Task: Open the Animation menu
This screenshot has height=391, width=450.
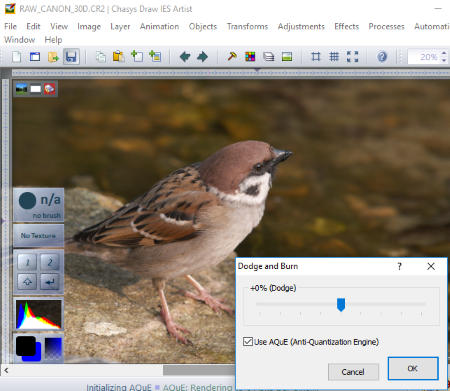Action: [159, 26]
